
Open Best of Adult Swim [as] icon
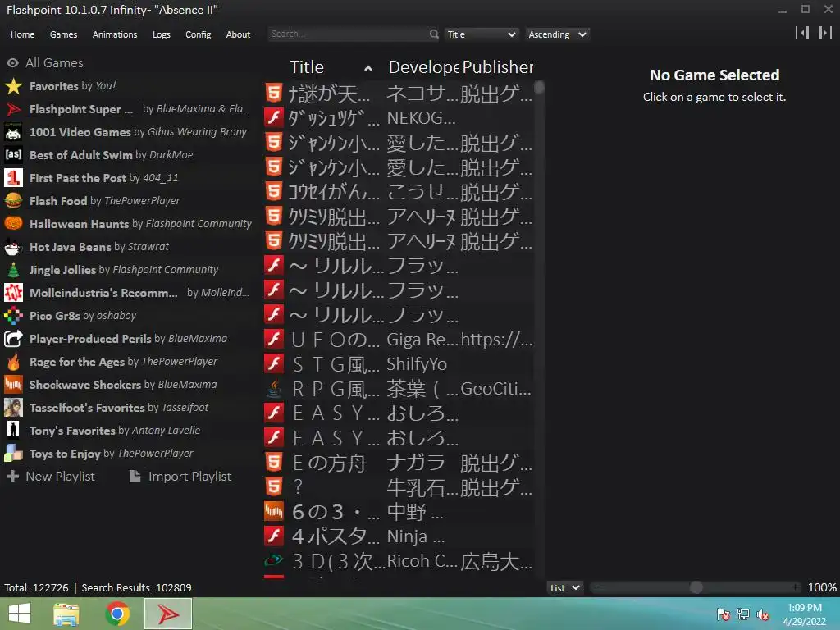[x=13, y=155]
